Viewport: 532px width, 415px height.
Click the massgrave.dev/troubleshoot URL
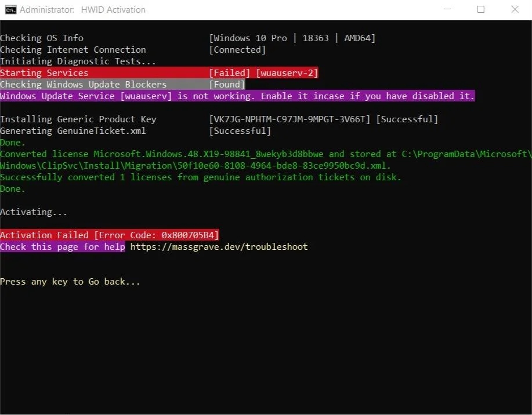pyautogui.click(x=219, y=247)
